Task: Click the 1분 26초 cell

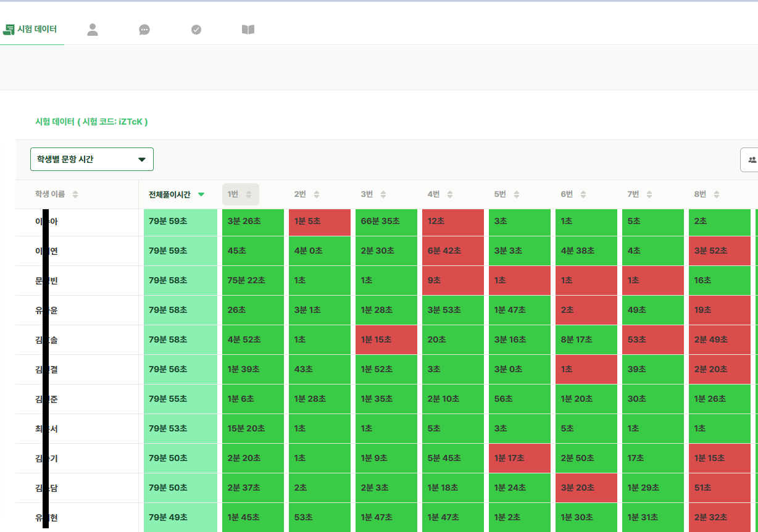Action: (x=720, y=399)
